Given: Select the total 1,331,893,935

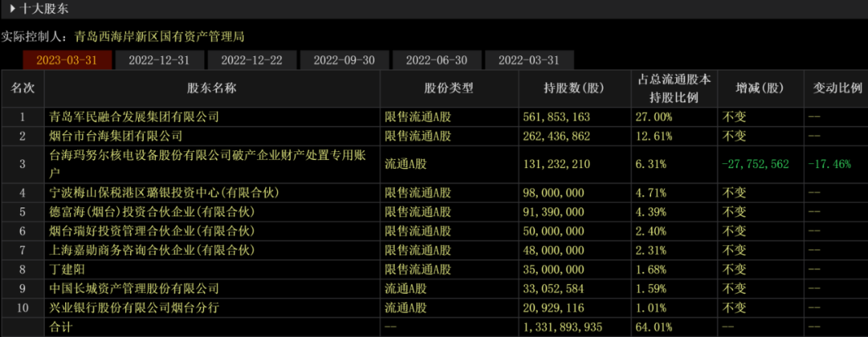Looking at the screenshot, I should 563,327.
